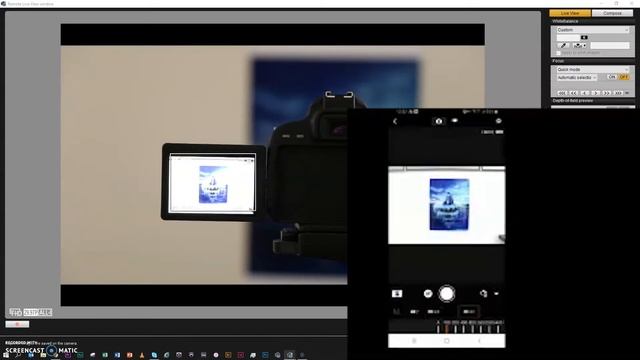The width and height of the screenshot is (640, 360).
Task: Open the VLC cone taskbar icon
Action: tap(142, 355)
